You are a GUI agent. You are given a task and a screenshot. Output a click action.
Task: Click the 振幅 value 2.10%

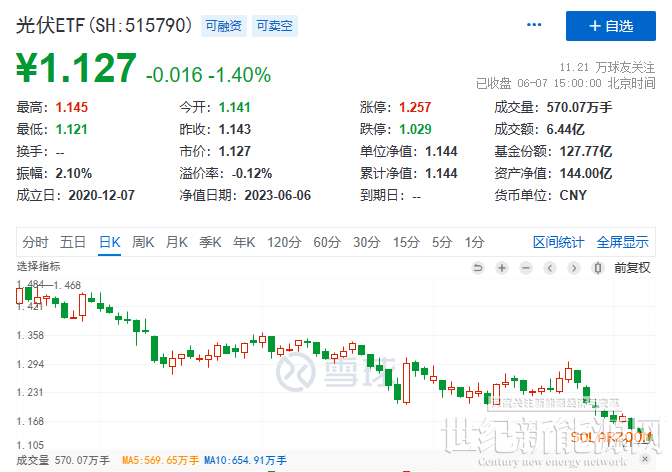click(74, 173)
